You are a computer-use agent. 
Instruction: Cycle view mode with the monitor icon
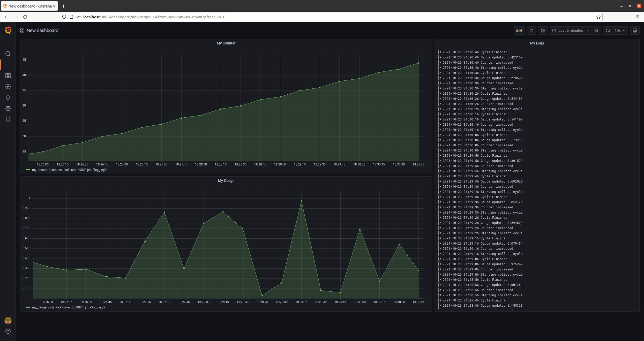click(635, 31)
